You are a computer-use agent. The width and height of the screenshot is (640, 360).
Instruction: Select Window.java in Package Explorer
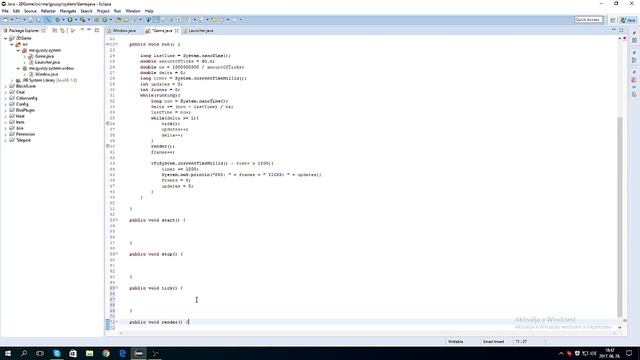46,74
